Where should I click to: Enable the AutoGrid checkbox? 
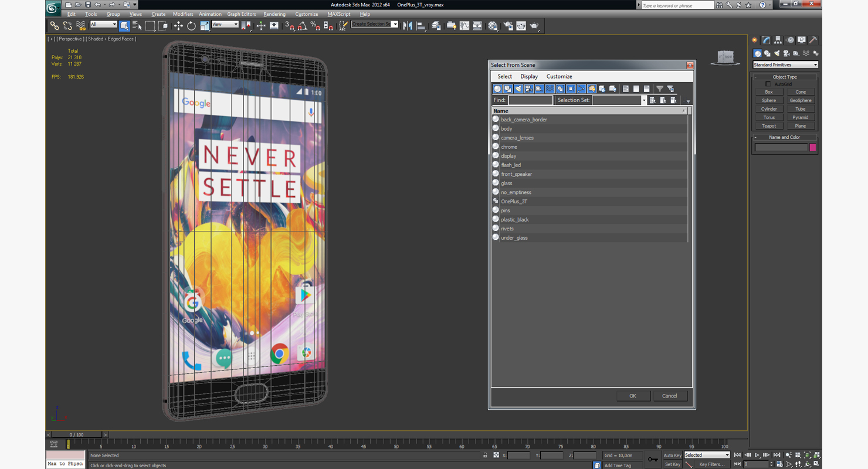coord(768,84)
